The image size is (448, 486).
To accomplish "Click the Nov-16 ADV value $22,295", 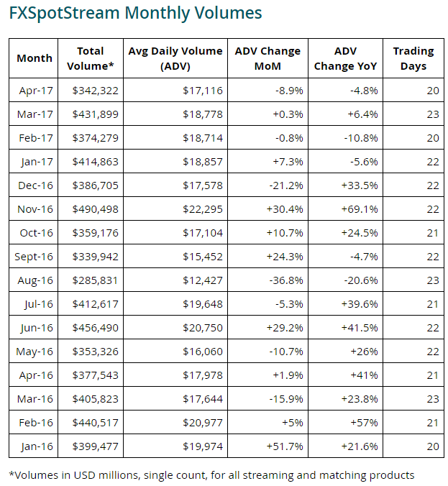I will [204, 209].
